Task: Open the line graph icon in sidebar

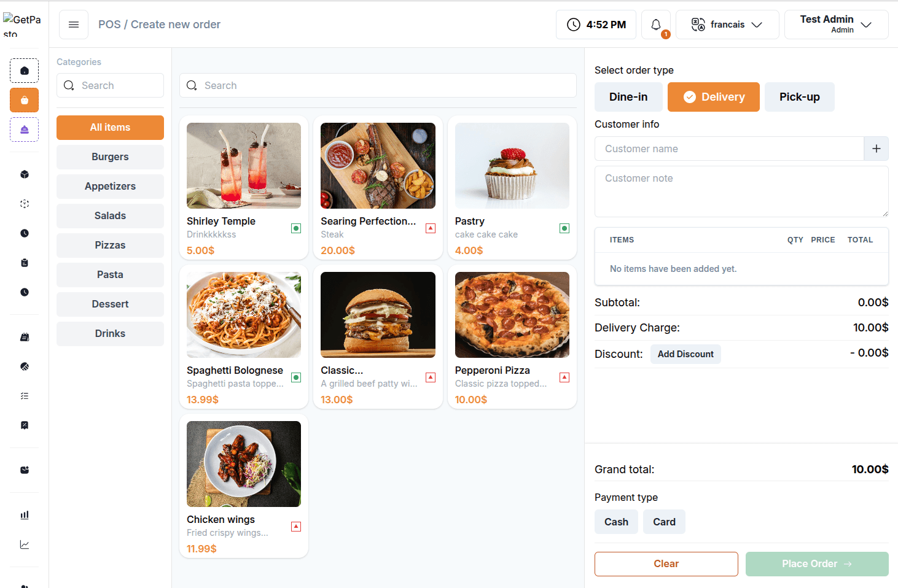Action: click(25, 544)
